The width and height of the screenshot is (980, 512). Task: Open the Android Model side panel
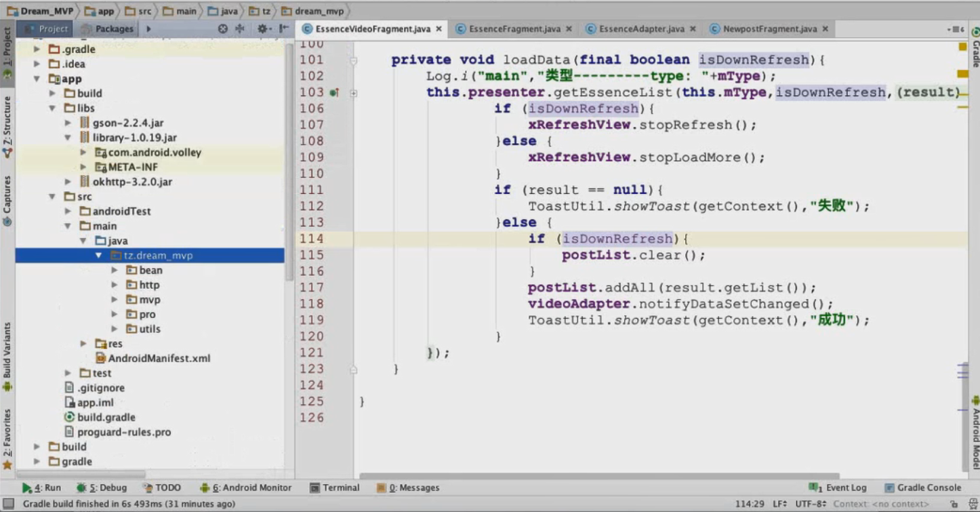click(975, 432)
